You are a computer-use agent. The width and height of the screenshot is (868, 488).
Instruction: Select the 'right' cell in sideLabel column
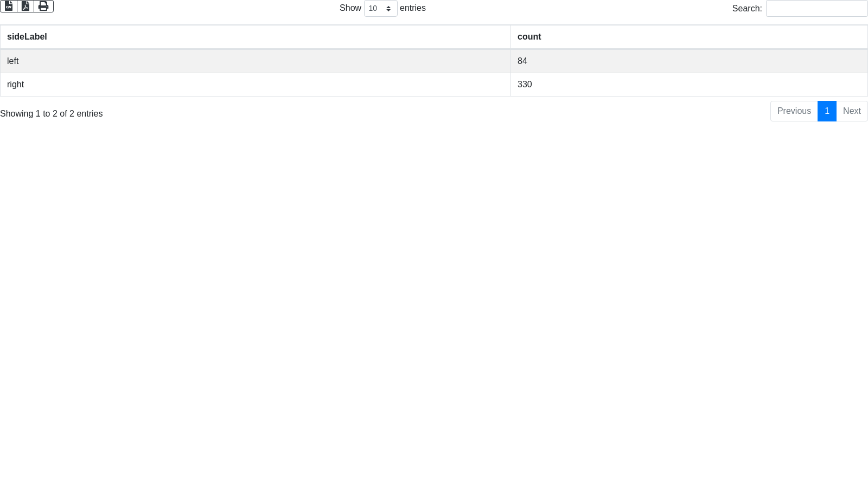(16, 85)
